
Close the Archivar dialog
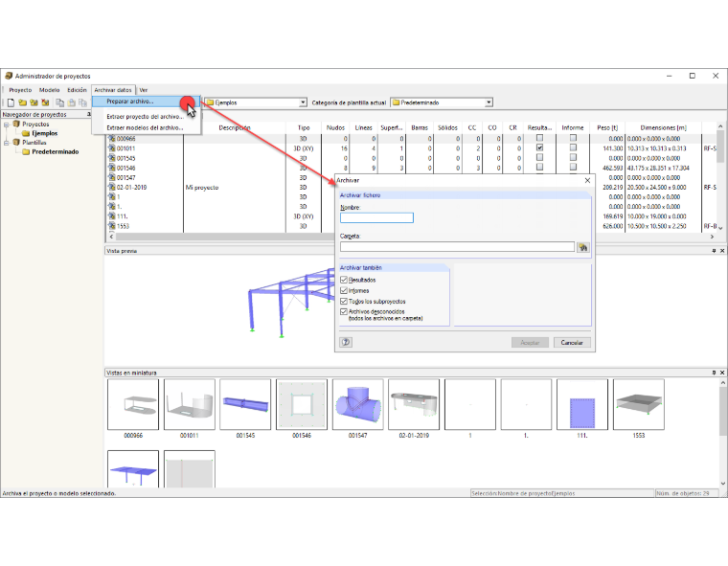tap(587, 180)
